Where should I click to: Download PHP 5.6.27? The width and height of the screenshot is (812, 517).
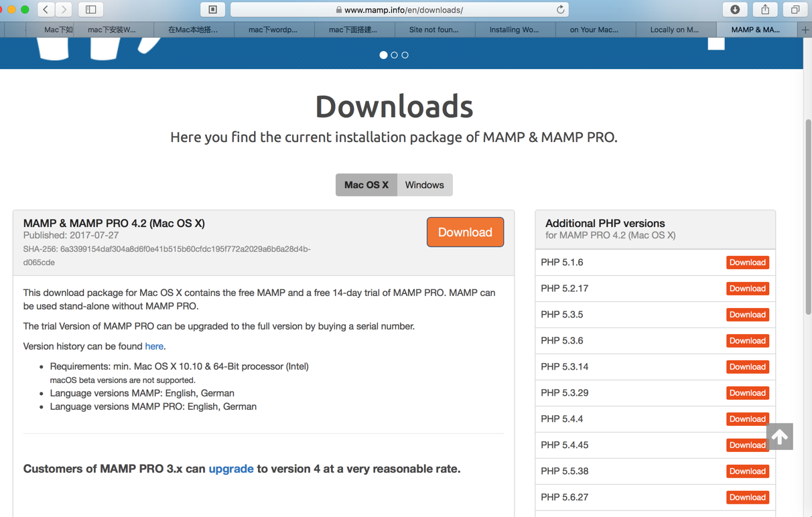[748, 498]
